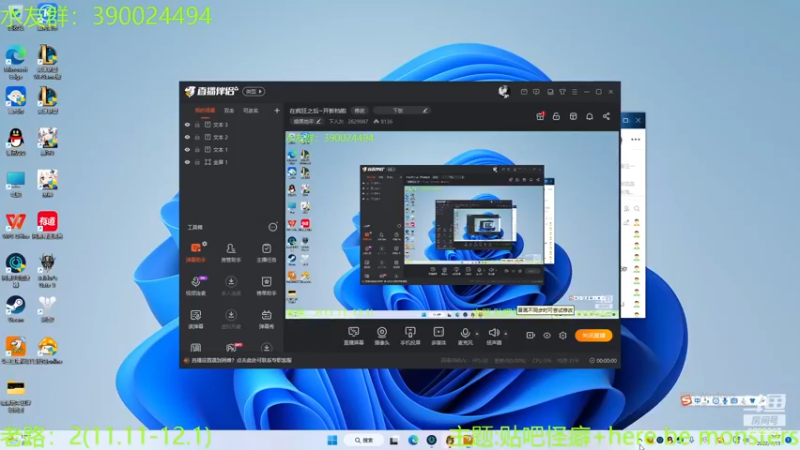The width and height of the screenshot is (800, 450).
Task: Add 摄像头 camera source
Action: (x=382, y=336)
